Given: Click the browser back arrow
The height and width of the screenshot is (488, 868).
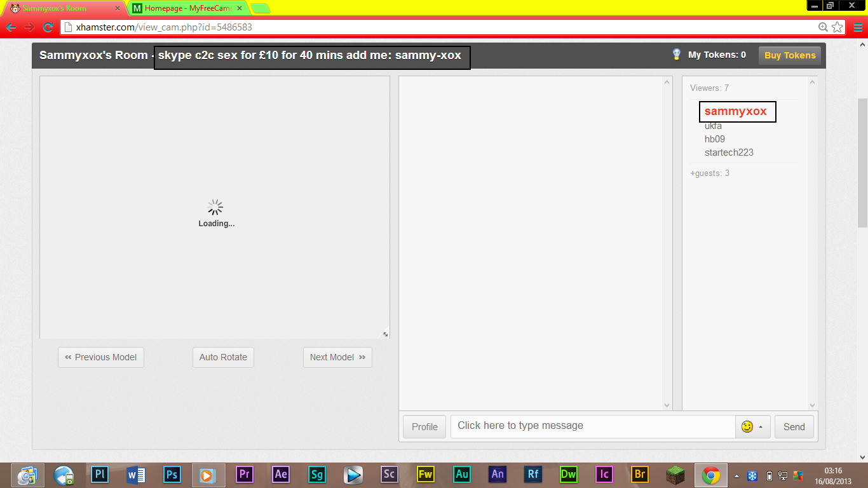Looking at the screenshot, I should [11, 27].
